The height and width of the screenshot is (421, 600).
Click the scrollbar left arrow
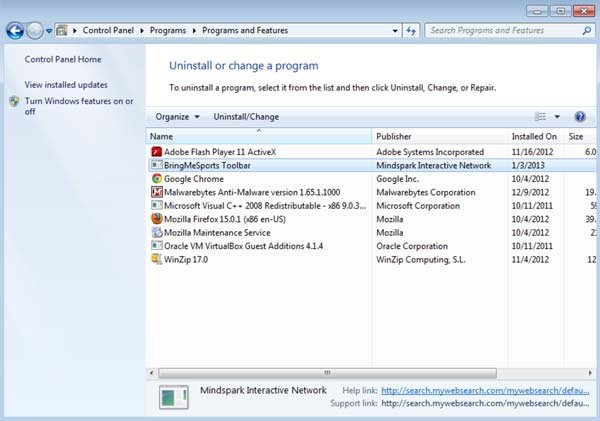tap(152, 372)
